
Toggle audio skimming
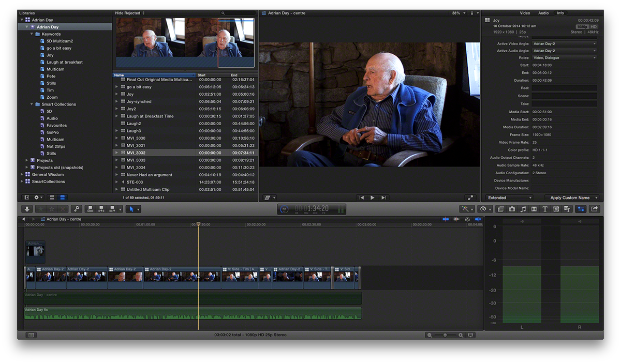(x=456, y=219)
